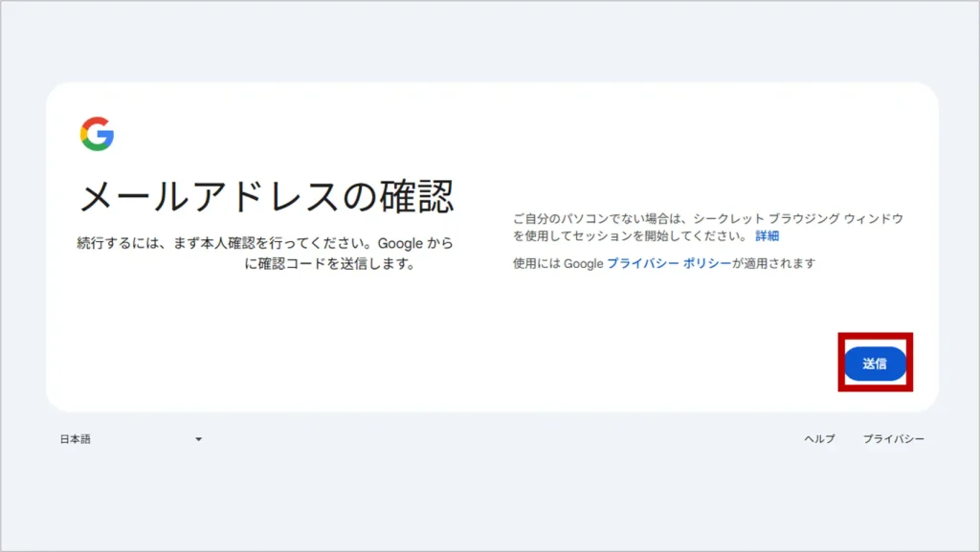Click を使用してセッションを開始してください text
The image size is (980, 552).
(628, 236)
